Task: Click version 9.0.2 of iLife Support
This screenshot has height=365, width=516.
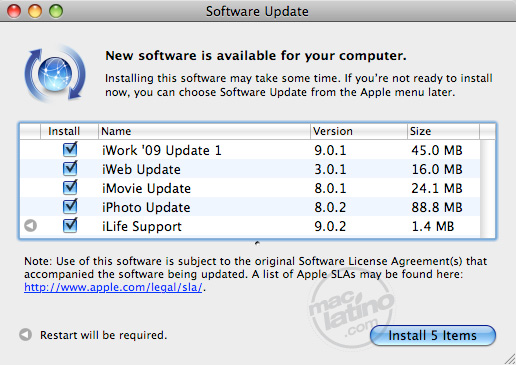Action: coord(330,226)
